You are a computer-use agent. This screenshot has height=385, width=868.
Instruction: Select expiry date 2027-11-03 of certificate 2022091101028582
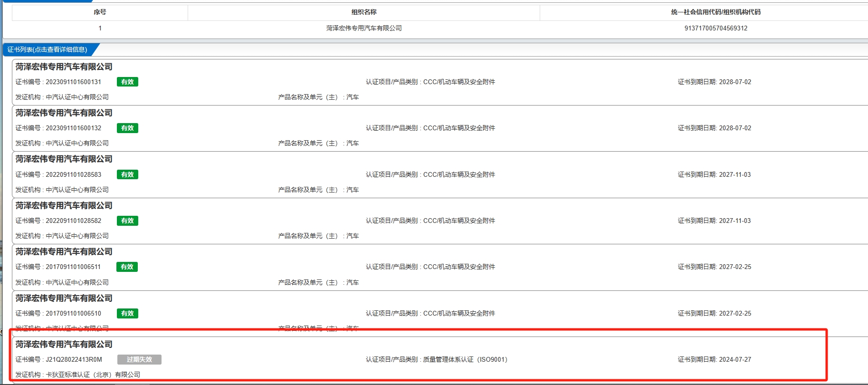[735, 221]
